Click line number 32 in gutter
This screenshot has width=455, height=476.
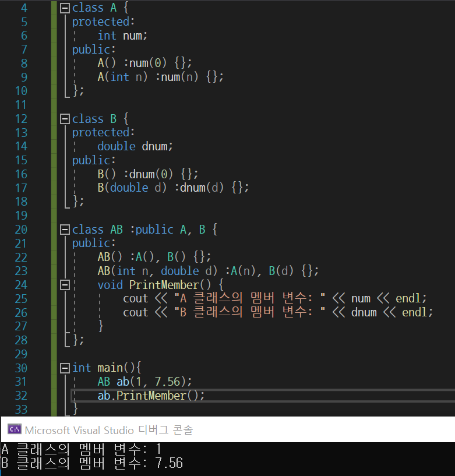pos(21,396)
